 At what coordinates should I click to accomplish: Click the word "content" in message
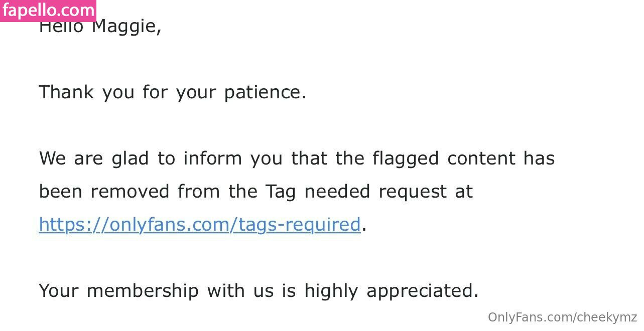tap(481, 158)
